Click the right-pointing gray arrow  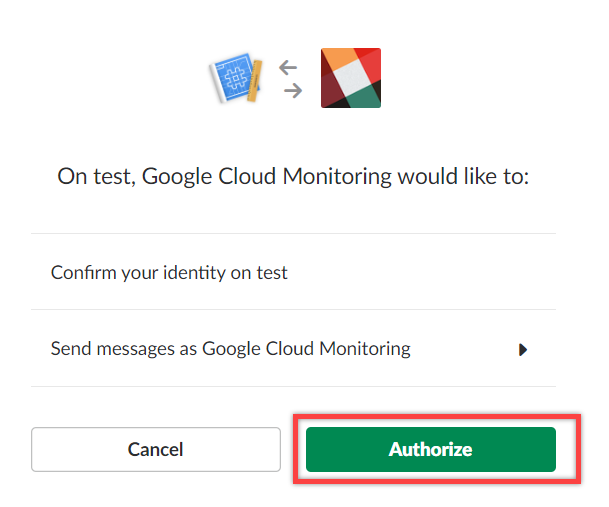[x=293, y=91]
